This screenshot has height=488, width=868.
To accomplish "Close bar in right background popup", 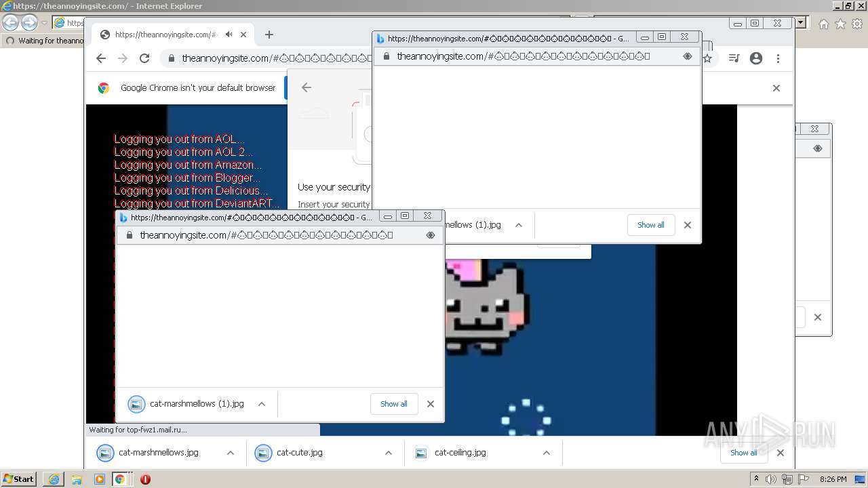I will 818,317.
